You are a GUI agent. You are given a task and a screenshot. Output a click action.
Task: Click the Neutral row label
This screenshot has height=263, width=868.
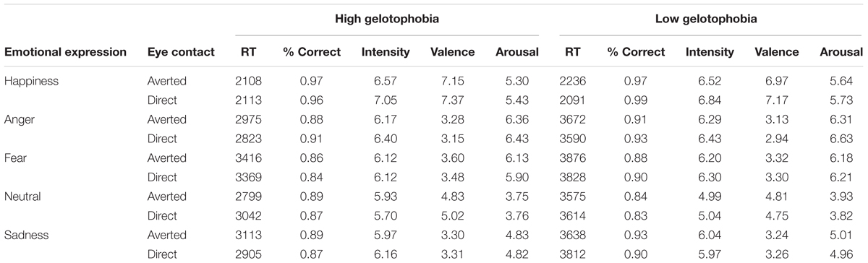[22, 194]
